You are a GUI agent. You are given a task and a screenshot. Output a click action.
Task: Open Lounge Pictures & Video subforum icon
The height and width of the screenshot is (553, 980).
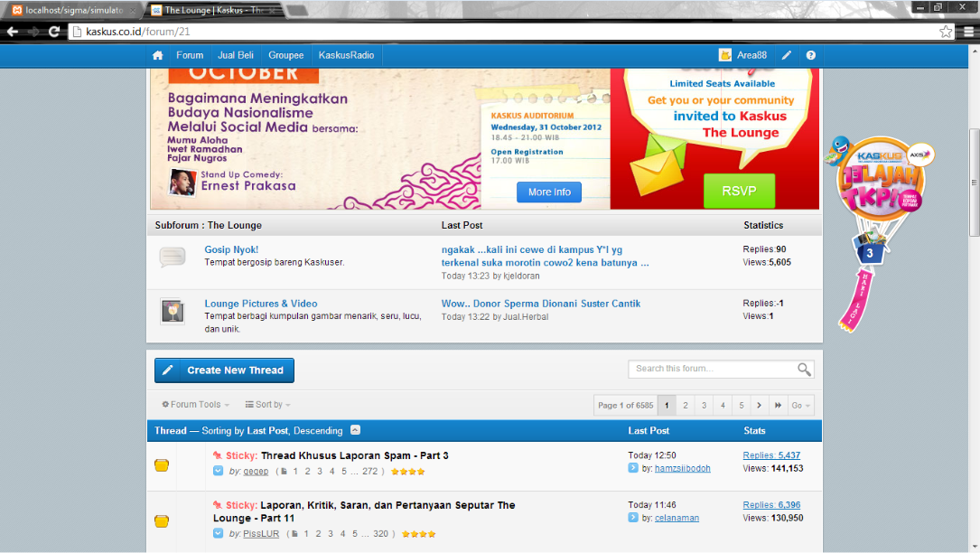tap(173, 311)
